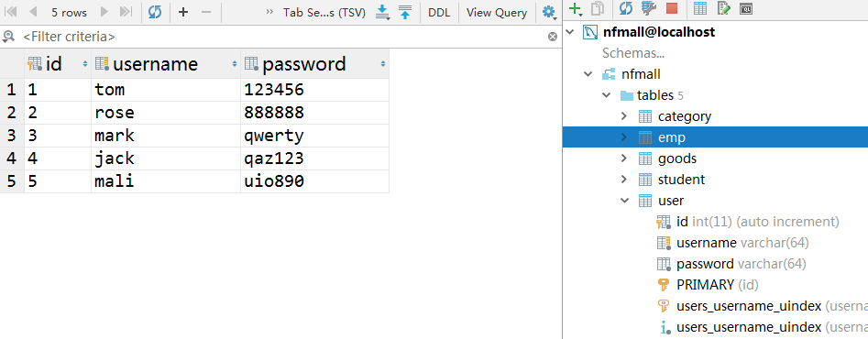868x339 pixels.
Task: Open the table settings gear menu
Action: 549,12
